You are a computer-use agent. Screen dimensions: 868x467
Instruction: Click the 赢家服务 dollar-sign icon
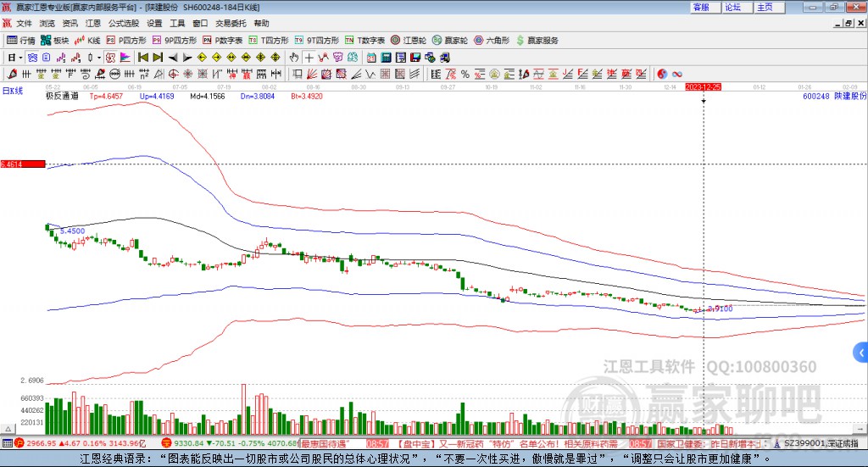520,40
